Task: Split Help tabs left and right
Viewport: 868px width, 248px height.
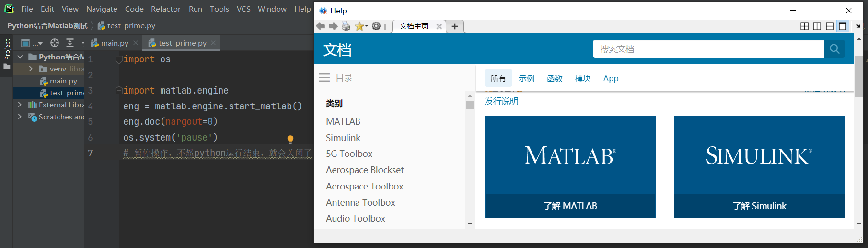Action: point(817,26)
